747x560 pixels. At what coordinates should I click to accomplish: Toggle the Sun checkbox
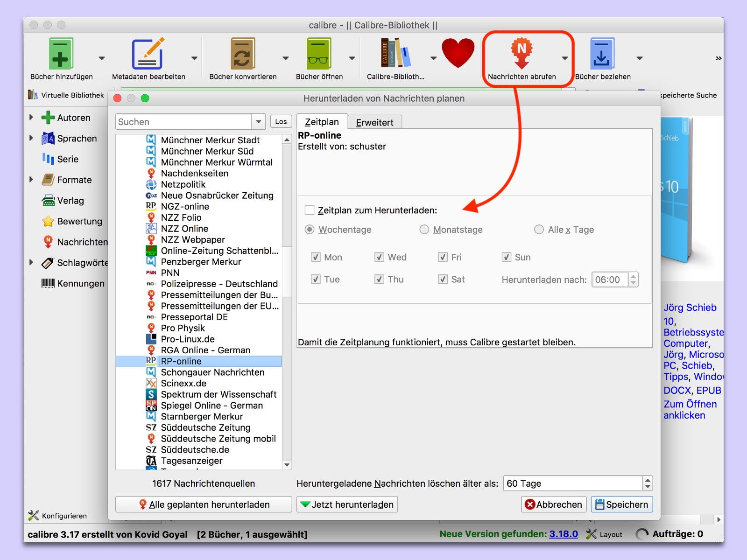507,257
